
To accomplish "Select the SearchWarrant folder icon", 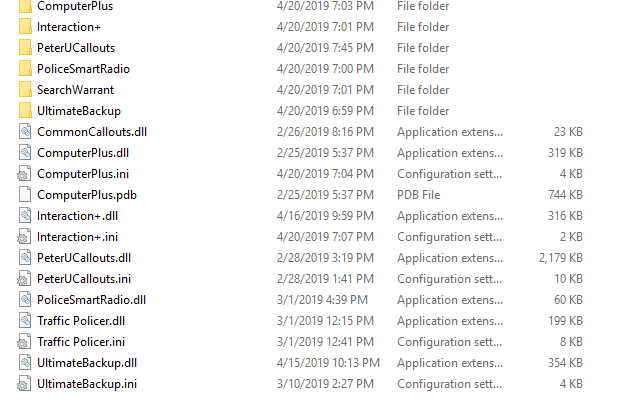I will (25, 89).
